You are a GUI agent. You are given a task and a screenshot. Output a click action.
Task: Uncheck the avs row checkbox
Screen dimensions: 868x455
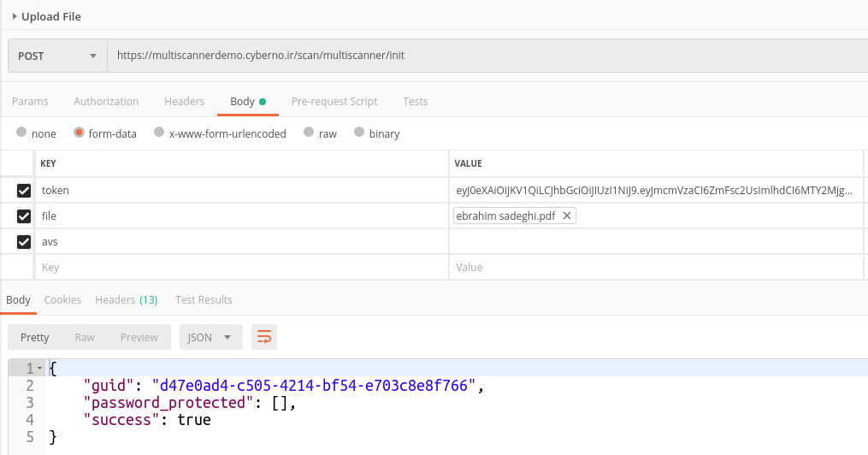click(24, 242)
